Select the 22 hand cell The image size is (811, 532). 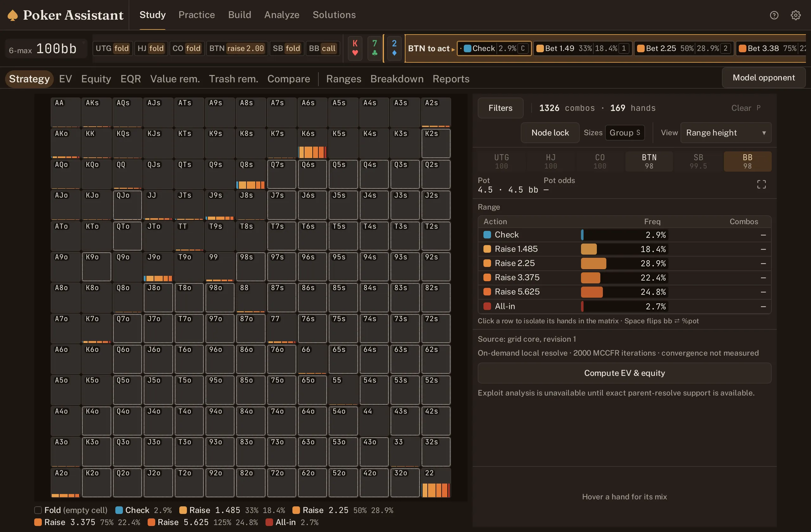click(x=436, y=483)
